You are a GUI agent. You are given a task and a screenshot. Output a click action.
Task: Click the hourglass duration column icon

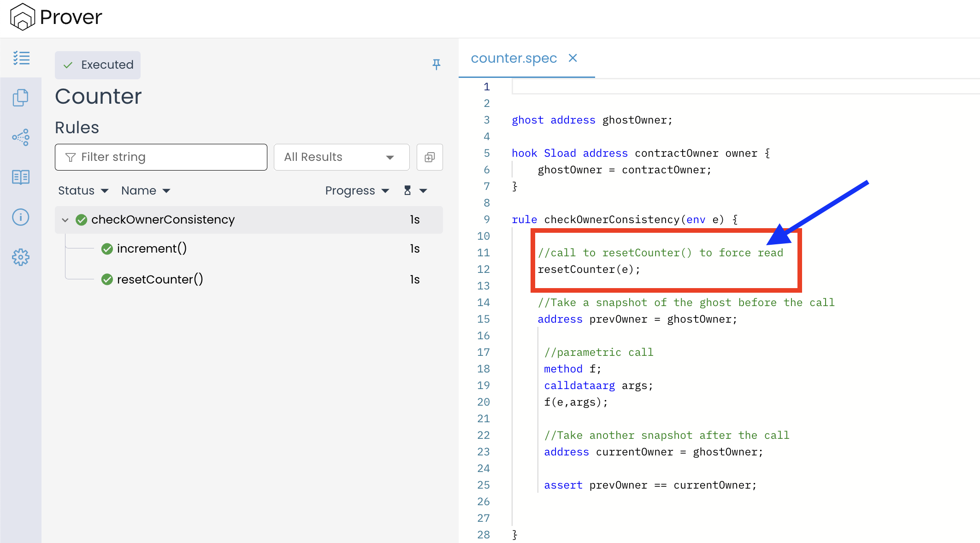[407, 190]
